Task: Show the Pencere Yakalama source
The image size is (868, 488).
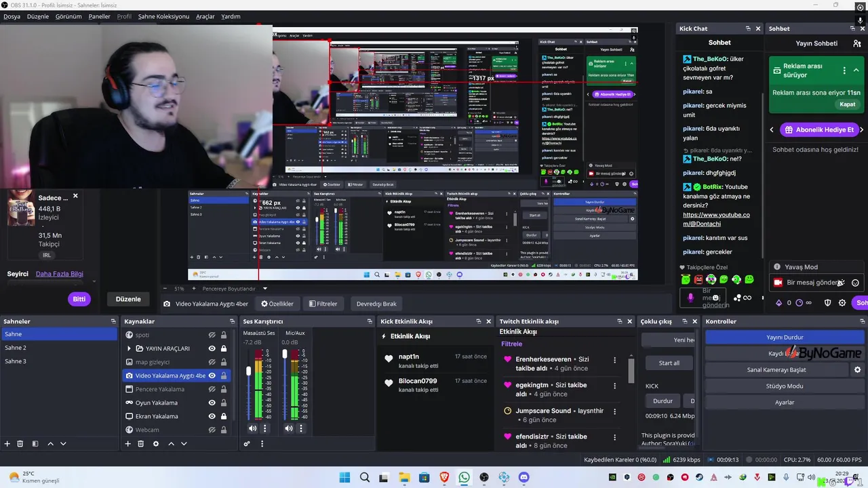Action: (x=212, y=389)
